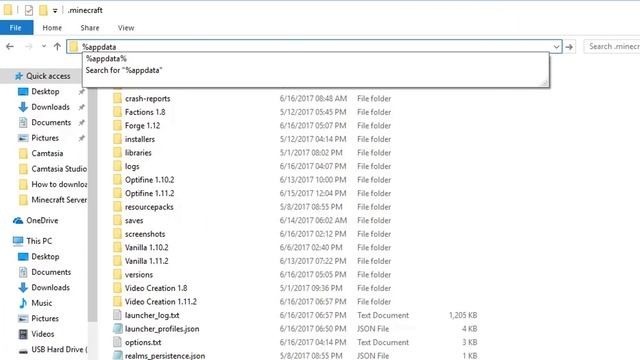The height and width of the screenshot is (360, 640).
Task: Click the navigation pane scrollbar
Action: [92, 204]
